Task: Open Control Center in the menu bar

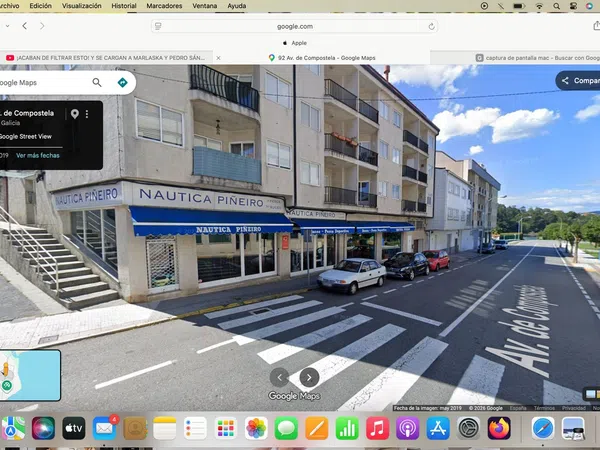Action: 573,6
